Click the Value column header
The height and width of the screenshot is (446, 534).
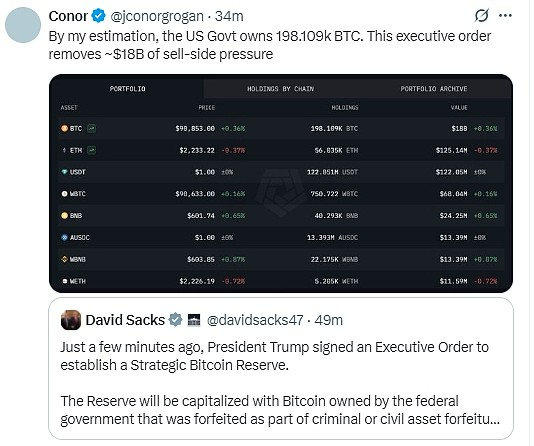[x=459, y=108]
